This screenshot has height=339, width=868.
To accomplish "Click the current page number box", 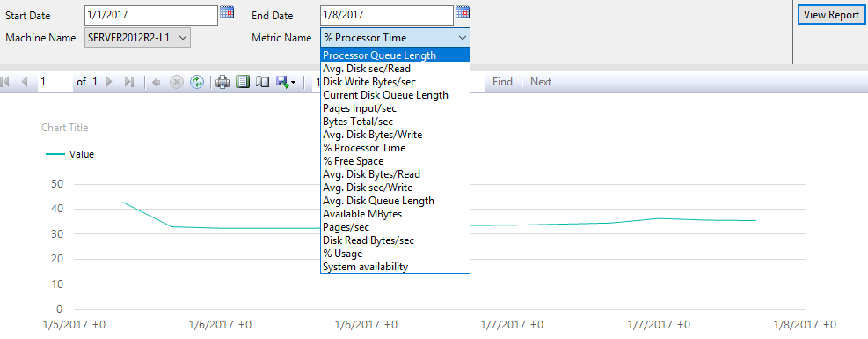I will (55, 82).
